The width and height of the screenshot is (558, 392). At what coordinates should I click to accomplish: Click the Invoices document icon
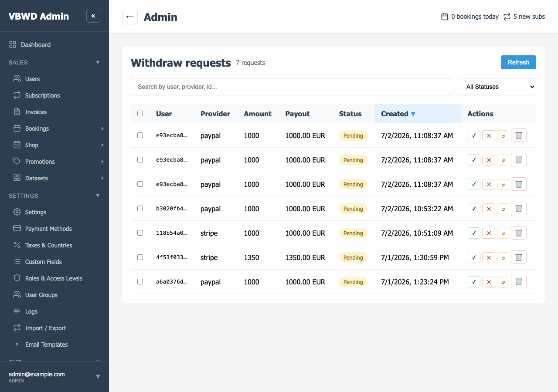(x=17, y=112)
